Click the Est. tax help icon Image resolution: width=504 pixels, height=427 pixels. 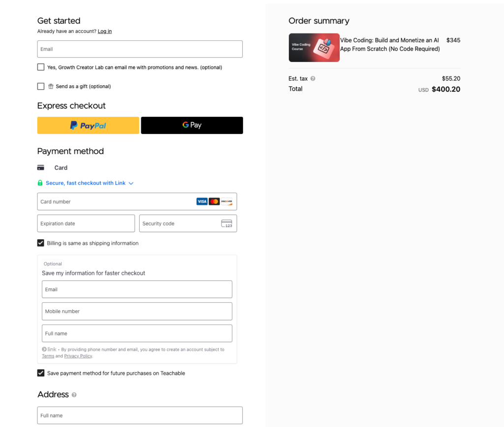point(313,78)
